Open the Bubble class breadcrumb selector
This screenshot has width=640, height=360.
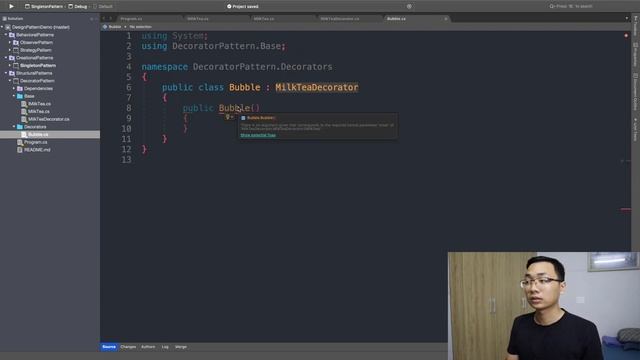[x=112, y=27]
